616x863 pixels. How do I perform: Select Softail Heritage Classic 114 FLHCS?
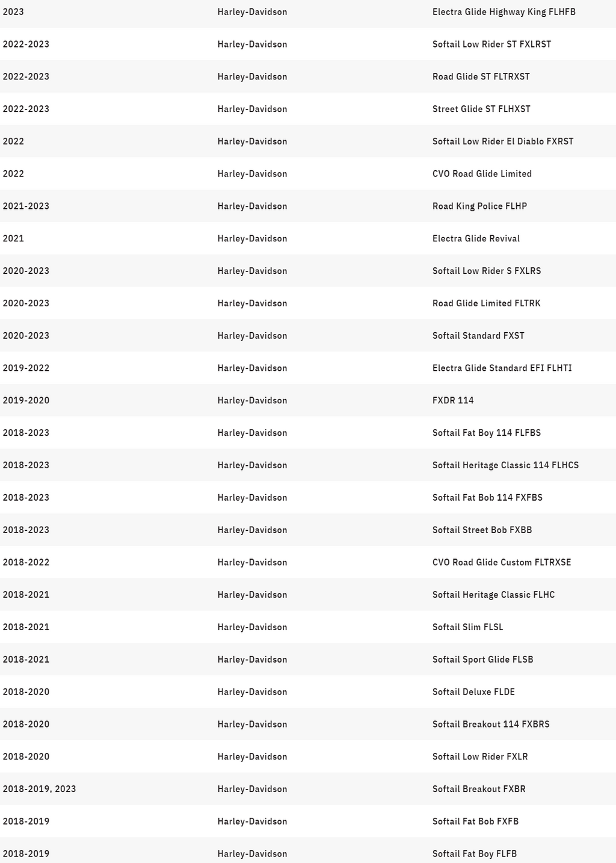click(505, 466)
